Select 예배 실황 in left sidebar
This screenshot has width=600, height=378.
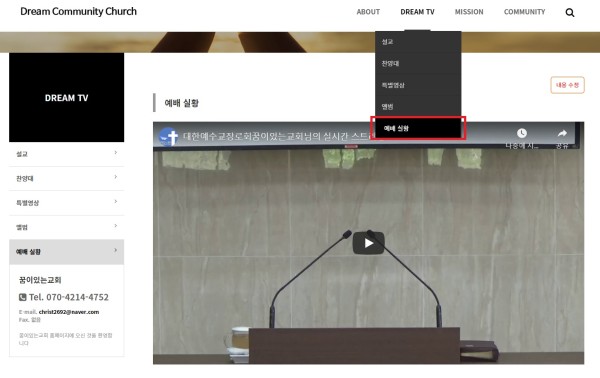coord(66,252)
